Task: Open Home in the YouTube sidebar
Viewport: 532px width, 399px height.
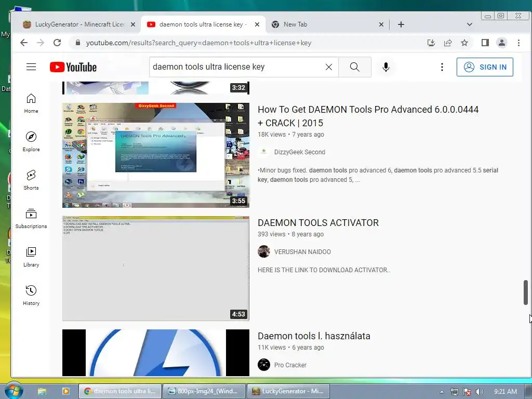Action: [31, 103]
